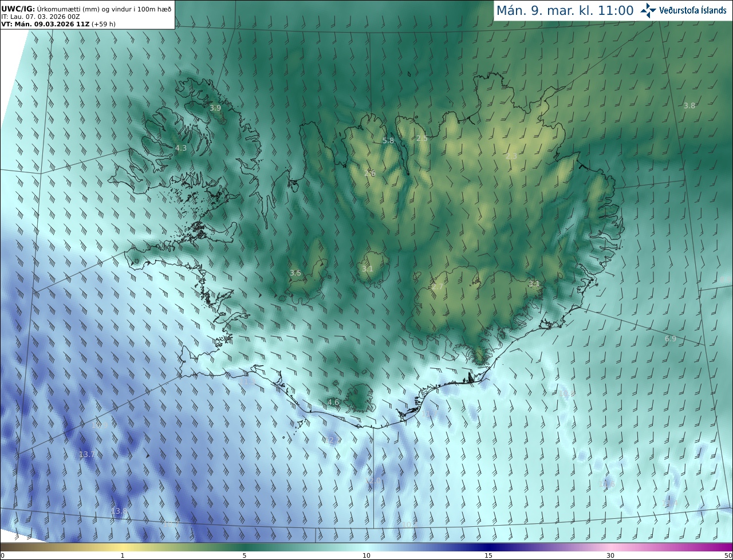Click the Veðurstofa Íslands logo emblem

pyautogui.click(x=649, y=10)
